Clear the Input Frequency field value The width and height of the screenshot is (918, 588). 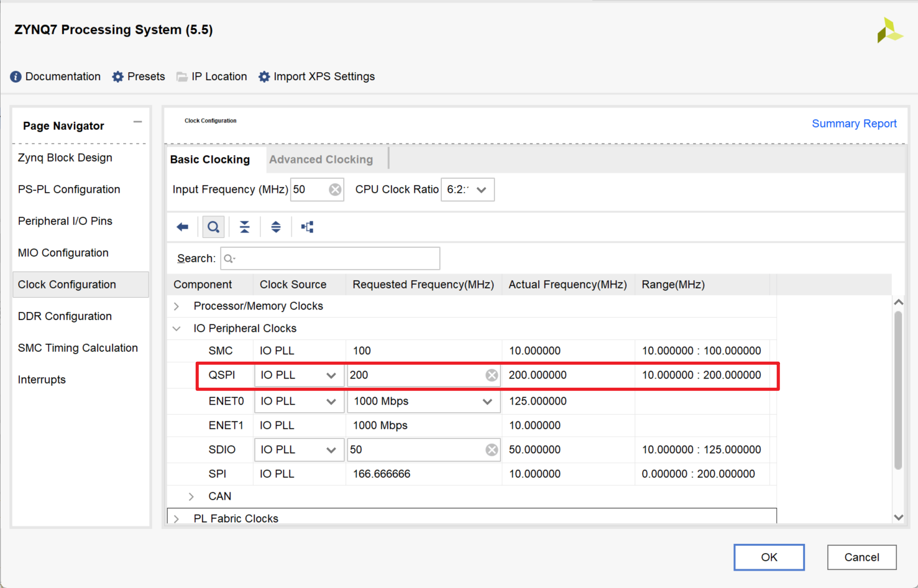[335, 190]
